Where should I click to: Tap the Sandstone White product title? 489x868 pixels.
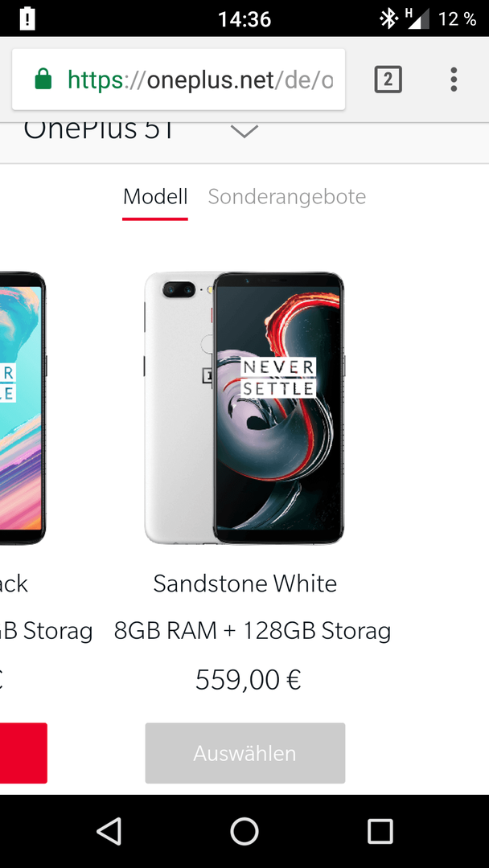point(244,583)
